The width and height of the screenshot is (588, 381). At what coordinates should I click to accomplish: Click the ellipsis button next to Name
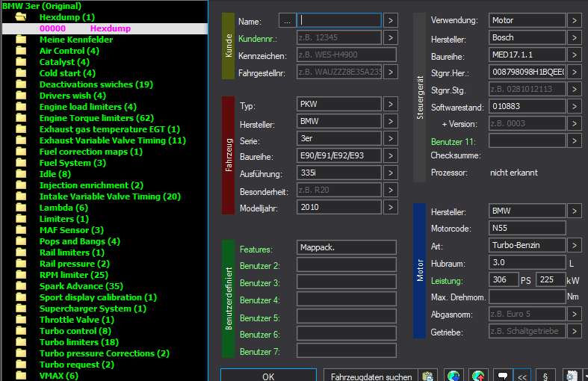tap(287, 21)
